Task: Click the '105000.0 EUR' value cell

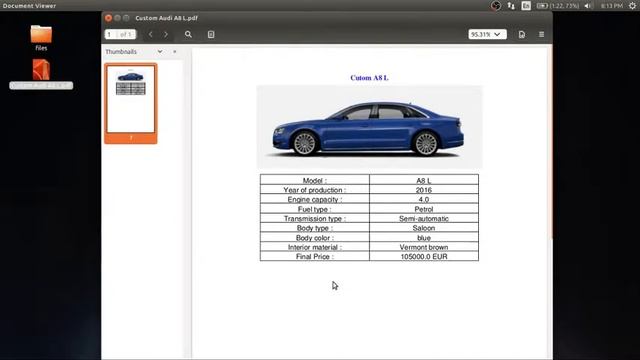Action: (424, 256)
